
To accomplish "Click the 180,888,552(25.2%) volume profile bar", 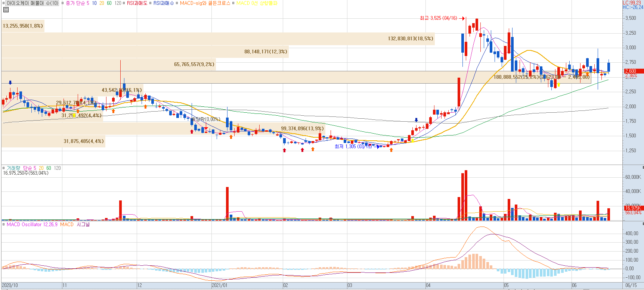I will coord(296,77).
